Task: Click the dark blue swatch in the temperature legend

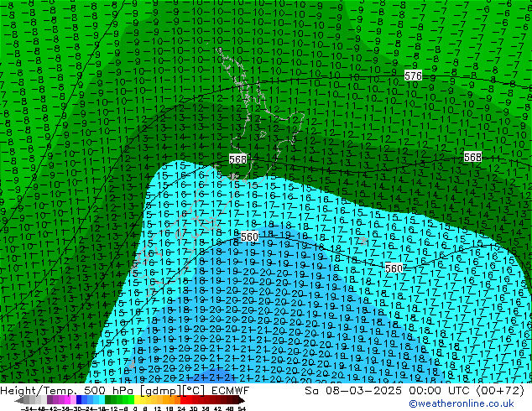Action: [x=79, y=400]
